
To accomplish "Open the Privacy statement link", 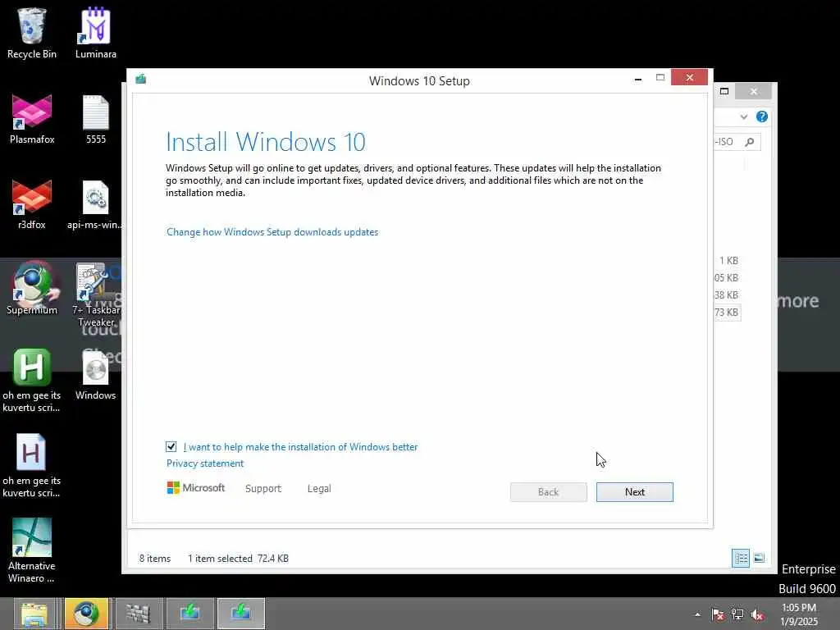I will (204, 463).
